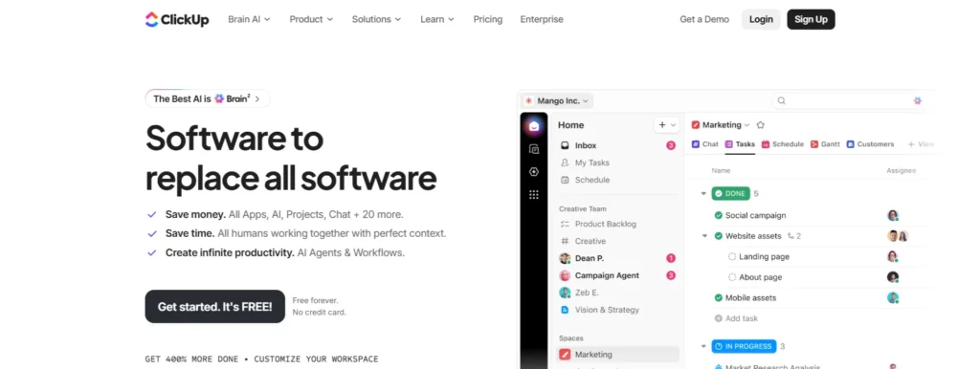Image resolution: width=980 pixels, height=369 pixels.
Task: Open the Product nav dropdown
Action: pos(311,19)
